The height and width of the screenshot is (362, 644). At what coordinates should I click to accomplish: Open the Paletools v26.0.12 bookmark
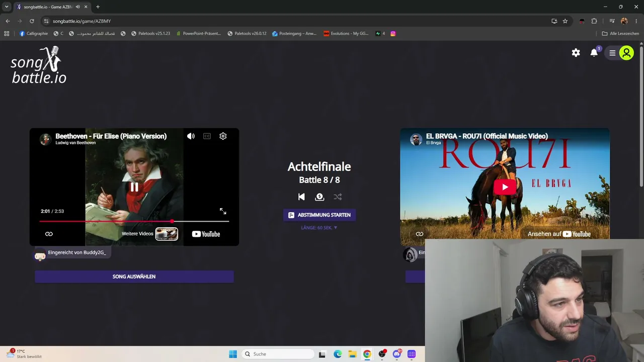click(247, 34)
